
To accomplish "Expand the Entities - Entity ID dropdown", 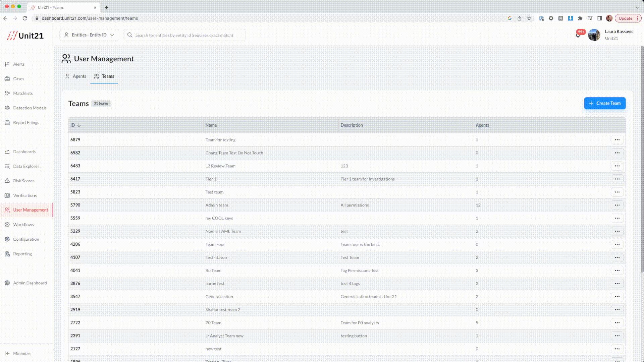I will 89,35.
